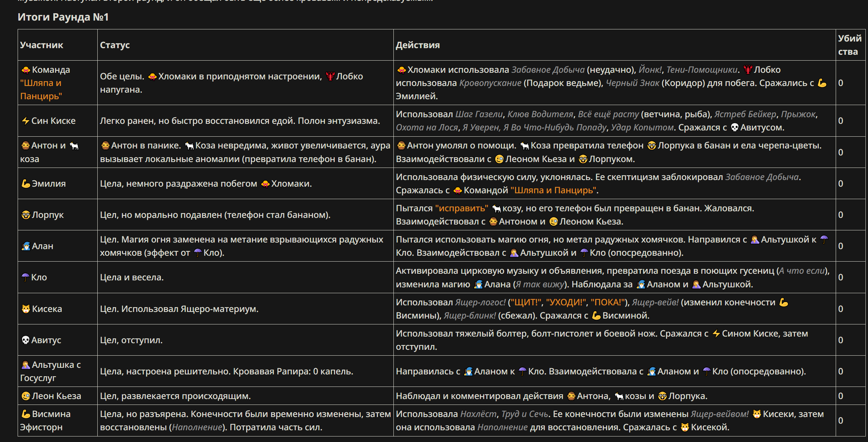The height and width of the screenshot is (442, 868).
Task: Click the goat emoji in Антон participant cell
Action: [x=74, y=146]
